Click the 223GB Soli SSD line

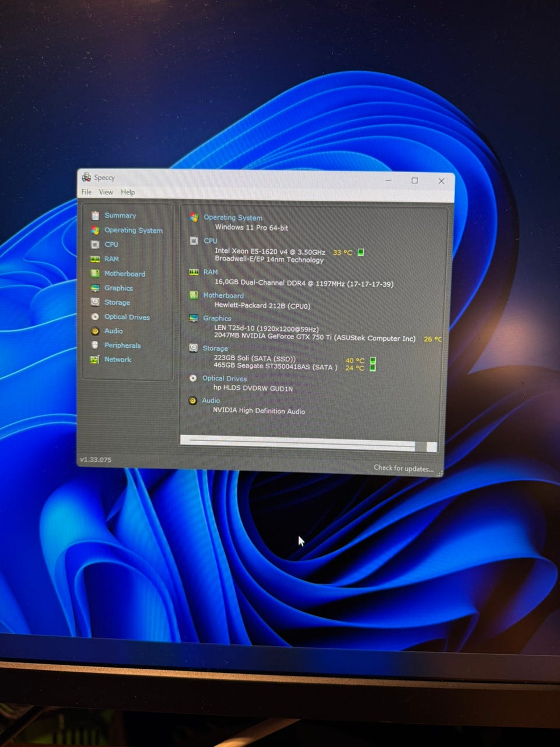(254, 358)
